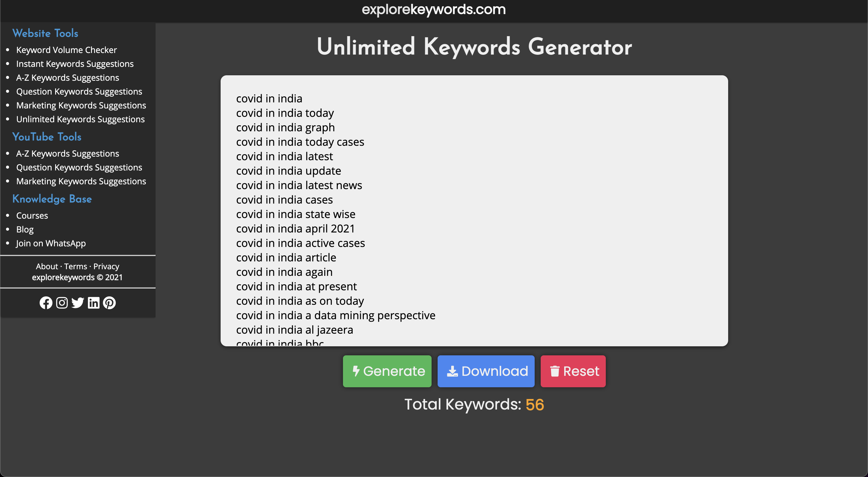Open Question Keywords Suggestions under YouTube Tools
This screenshot has height=477, width=868.
79,167
